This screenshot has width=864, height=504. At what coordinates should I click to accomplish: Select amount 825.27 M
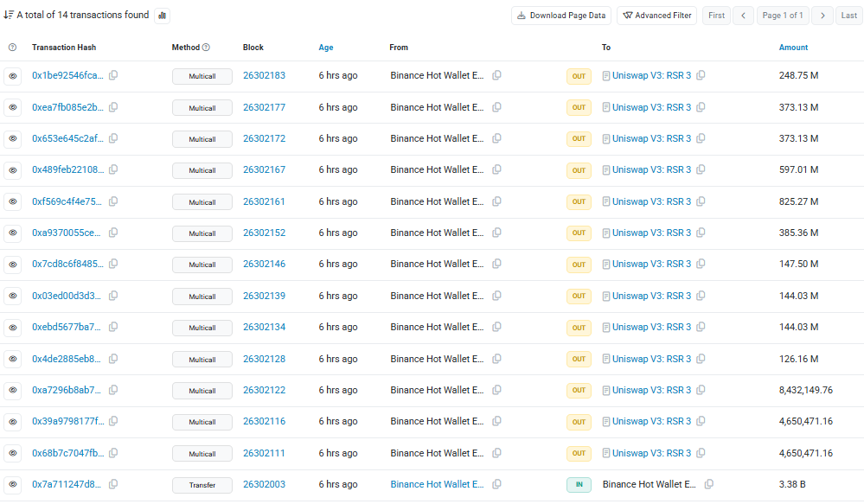click(x=798, y=201)
